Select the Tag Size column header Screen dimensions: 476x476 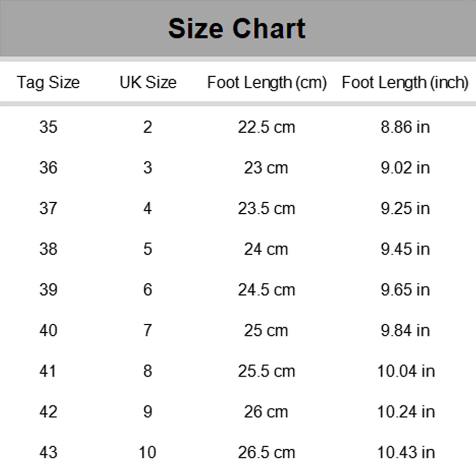(48, 82)
